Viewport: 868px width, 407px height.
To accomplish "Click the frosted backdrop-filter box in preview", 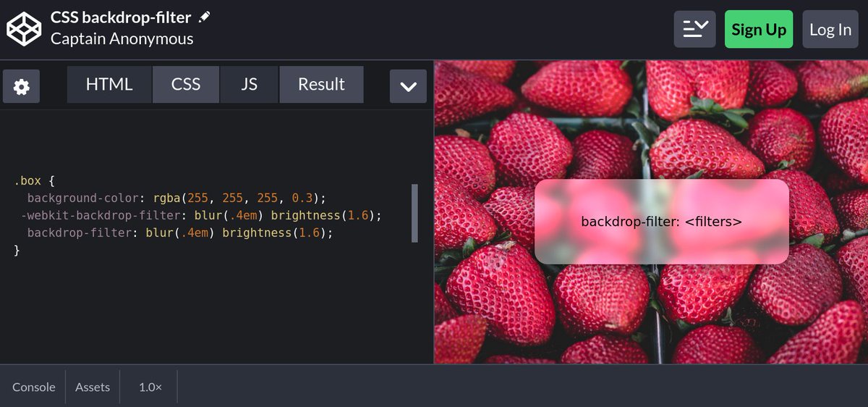I will coord(661,222).
